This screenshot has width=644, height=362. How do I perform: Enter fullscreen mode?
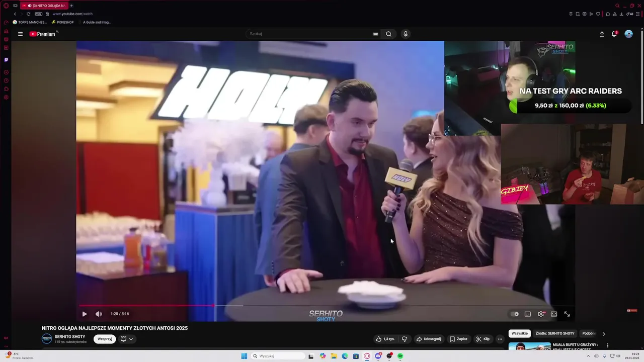point(567,314)
